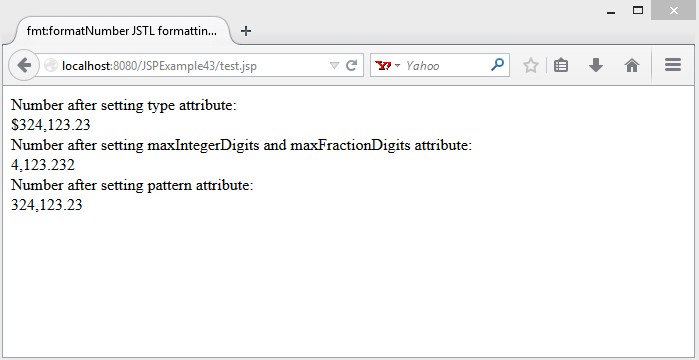
Task: Open the hamburger menu button
Action: pos(673,65)
